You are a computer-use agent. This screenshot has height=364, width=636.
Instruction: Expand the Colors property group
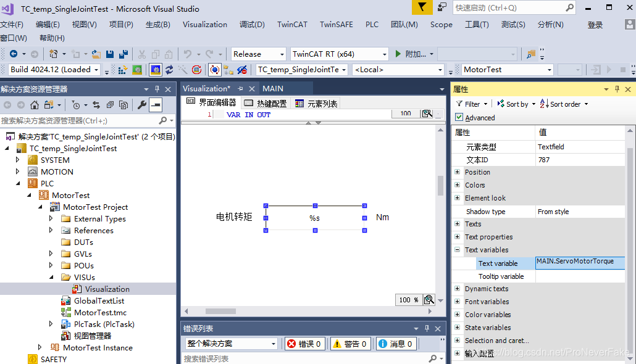pos(457,185)
